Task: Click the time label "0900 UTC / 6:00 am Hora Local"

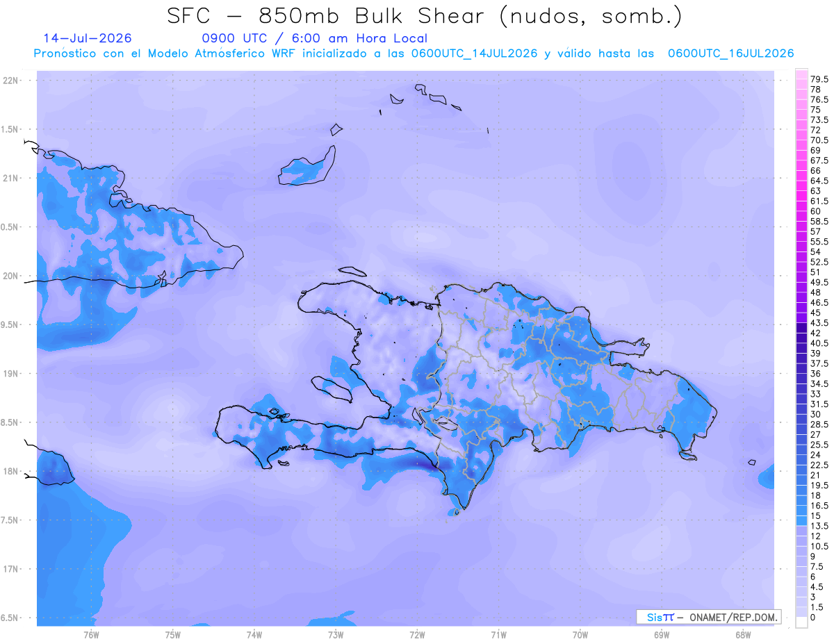Action: [x=314, y=39]
